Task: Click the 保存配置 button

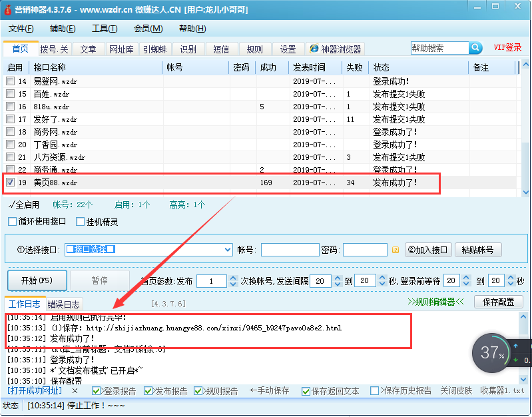Action: (499, 302)
